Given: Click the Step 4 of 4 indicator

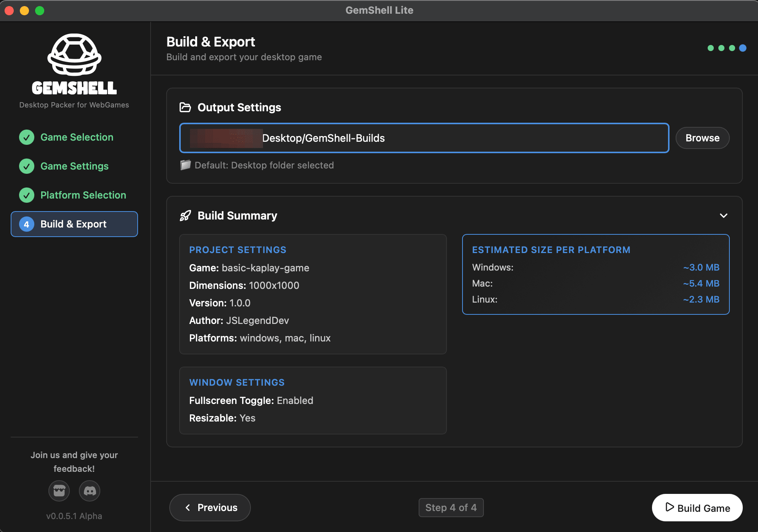Looking at the screenshot, I should coord(451,508).
